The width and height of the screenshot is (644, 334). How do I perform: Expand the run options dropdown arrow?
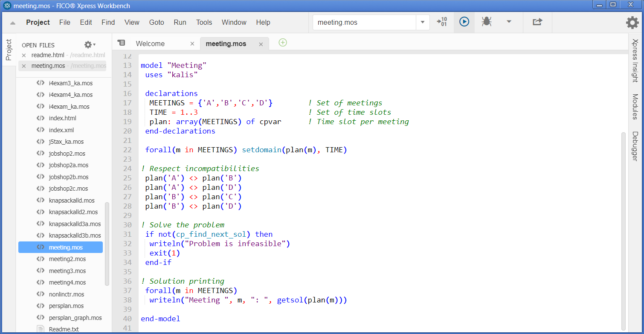(x=509, y=22)
